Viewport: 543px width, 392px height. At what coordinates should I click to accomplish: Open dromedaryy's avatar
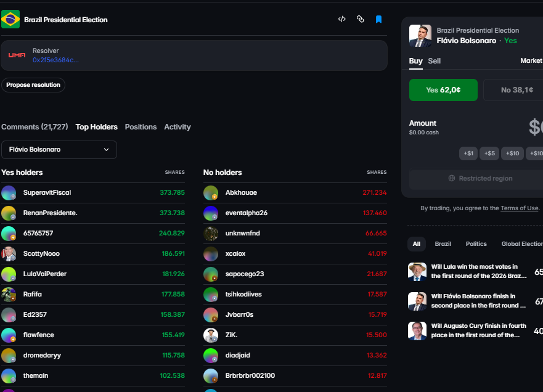tap(9, 356)
